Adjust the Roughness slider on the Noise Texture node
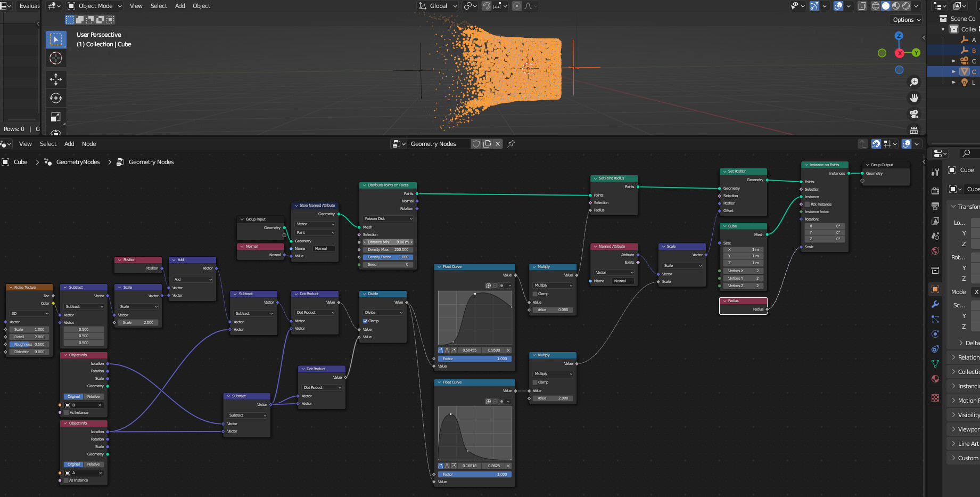This screenshot has width=980, height=497. tap(29, 344)
